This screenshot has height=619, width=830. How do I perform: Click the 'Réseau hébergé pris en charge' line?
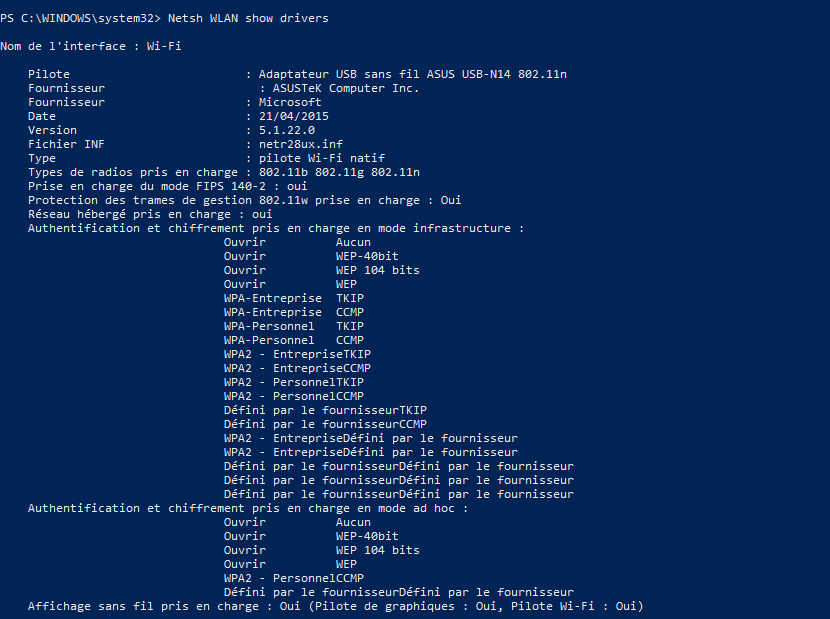[150, 214]
